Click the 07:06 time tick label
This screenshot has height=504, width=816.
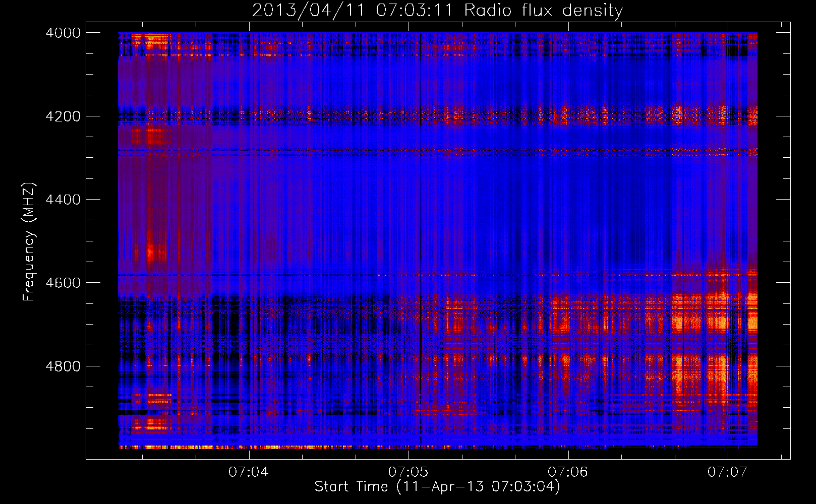(x=568, y=472)
